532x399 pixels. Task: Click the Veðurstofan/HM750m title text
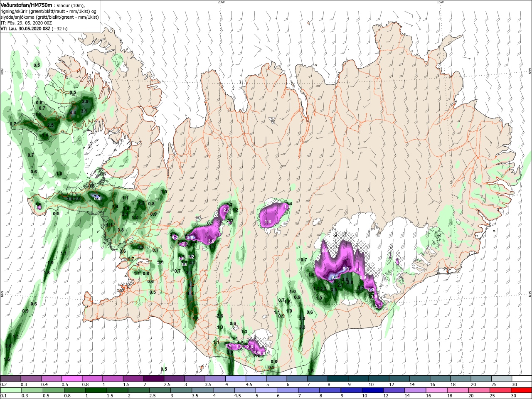pyautogui.click(x=26, y=5)
